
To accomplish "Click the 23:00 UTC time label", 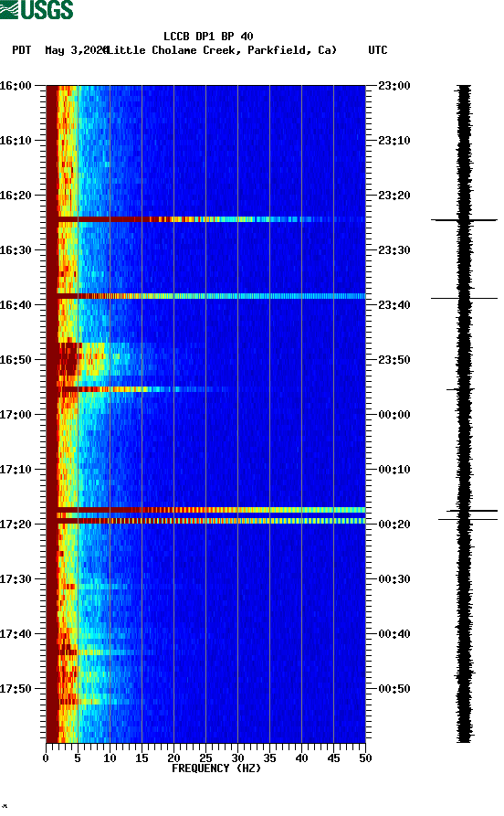I will pyautogui.click(x=394, y=85).
